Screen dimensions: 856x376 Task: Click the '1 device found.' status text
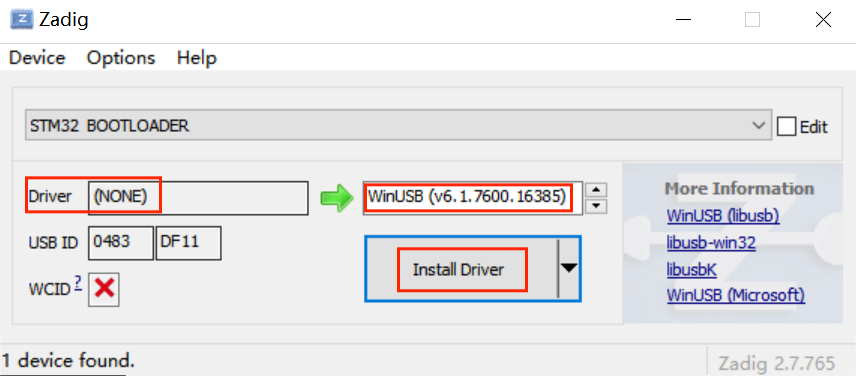(68, 360)
